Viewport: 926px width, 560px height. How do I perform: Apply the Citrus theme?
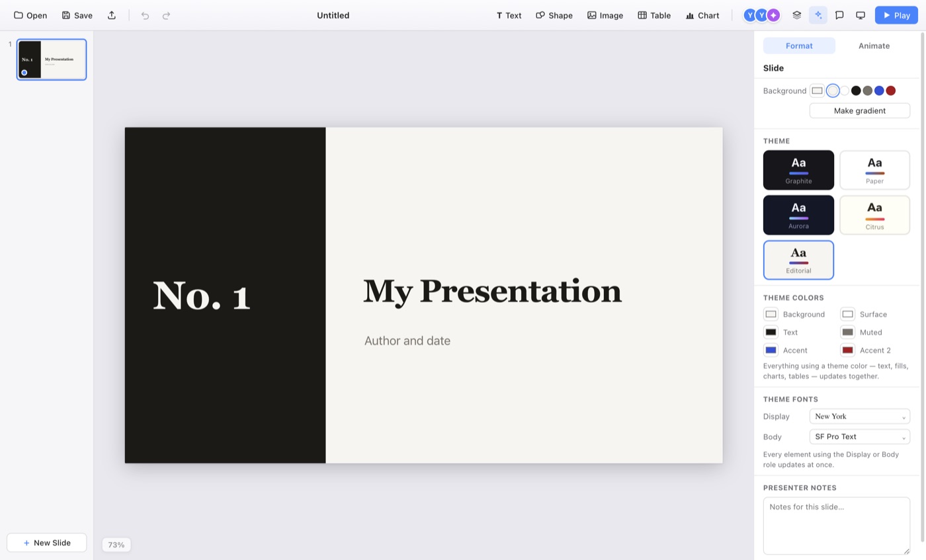(x=874, y=215)
